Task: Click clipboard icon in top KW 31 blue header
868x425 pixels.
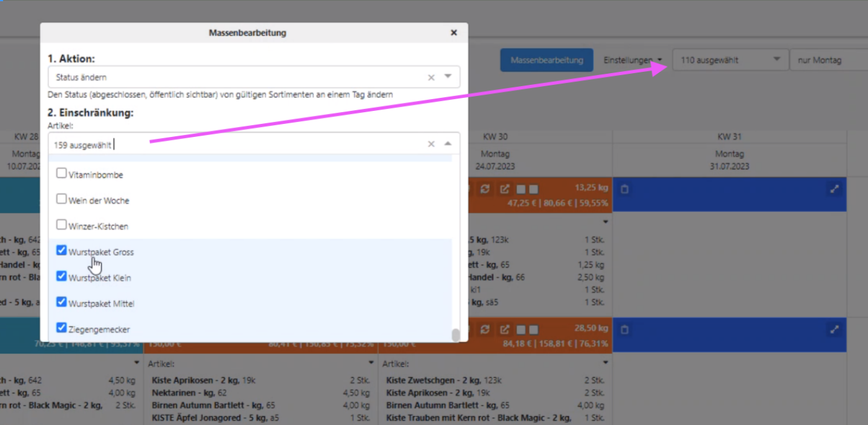Action: pos(624,190)
